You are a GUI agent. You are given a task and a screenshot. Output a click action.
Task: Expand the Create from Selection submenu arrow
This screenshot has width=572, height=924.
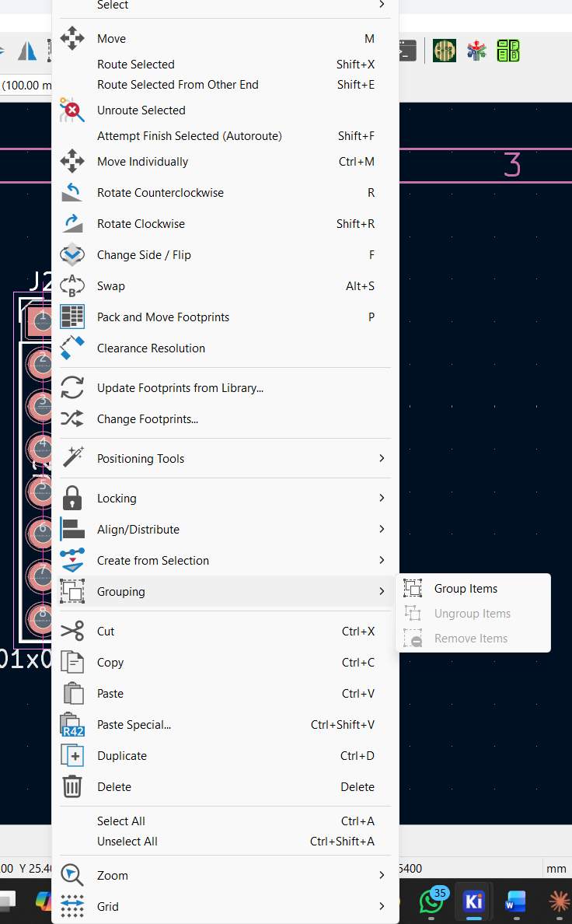tap(382, 561)
